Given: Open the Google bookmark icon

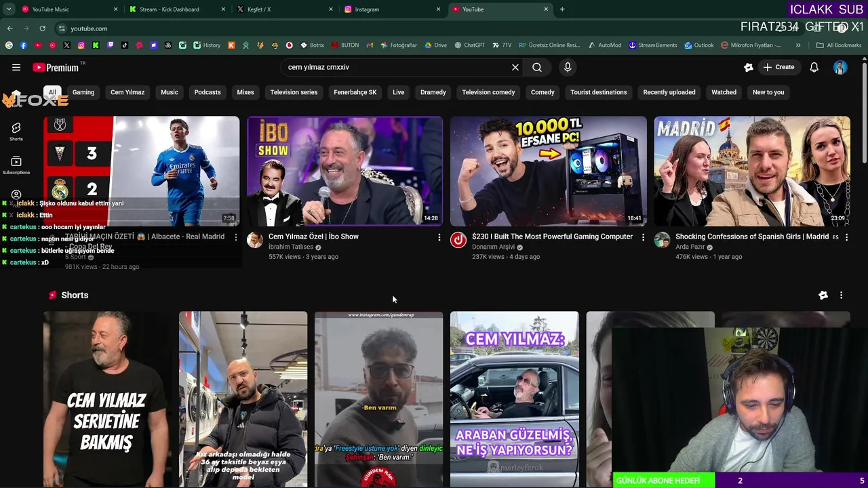Looking at the screenshot, I should (x=9, y=45).
